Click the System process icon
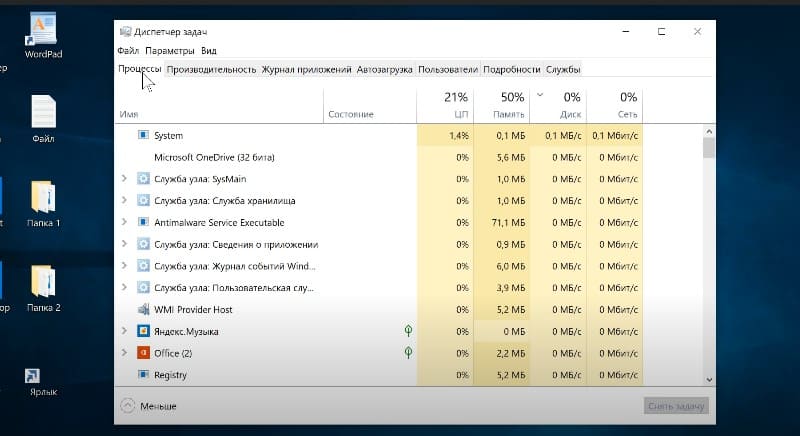This screenshot has height=436, width=800. click(143, 135)
